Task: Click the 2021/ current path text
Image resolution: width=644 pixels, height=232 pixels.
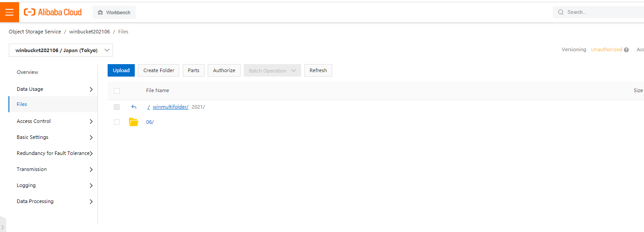Action: [x=198, y=107]
